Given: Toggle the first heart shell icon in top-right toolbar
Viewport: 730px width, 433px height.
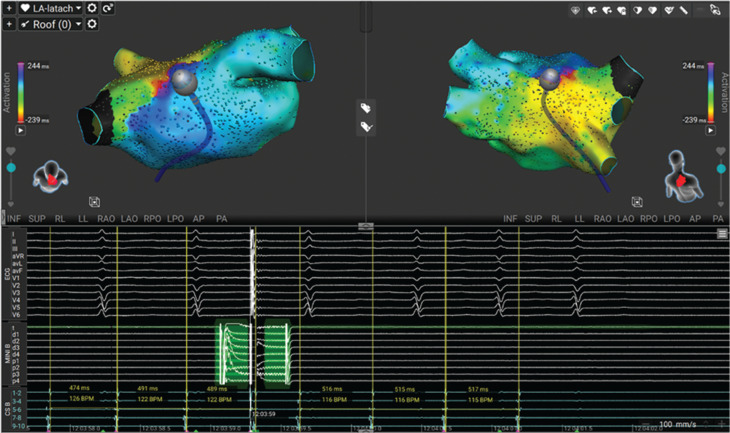Looking at the screenshot, I should (x=578, y=9).
